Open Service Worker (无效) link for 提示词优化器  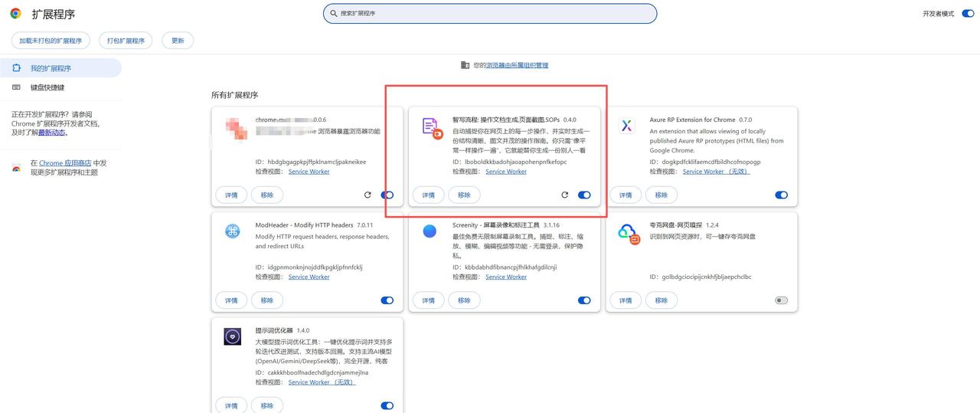coord(322,382)
